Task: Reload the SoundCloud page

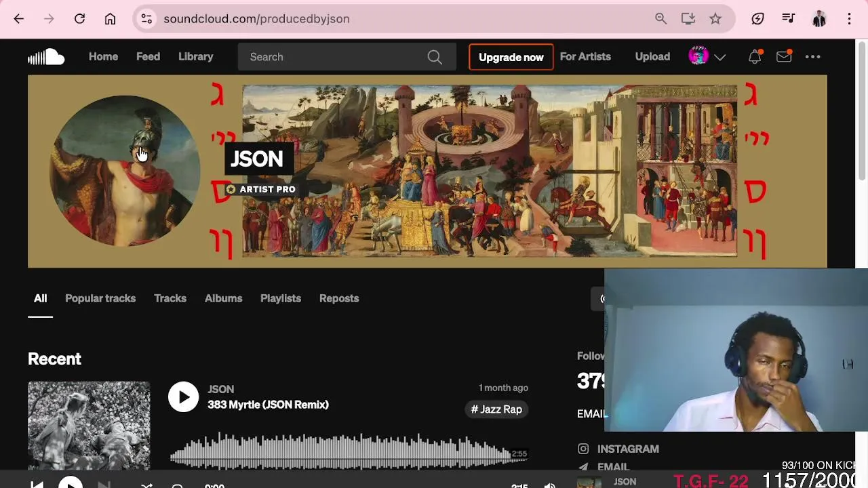Action: tap(79, 19)
